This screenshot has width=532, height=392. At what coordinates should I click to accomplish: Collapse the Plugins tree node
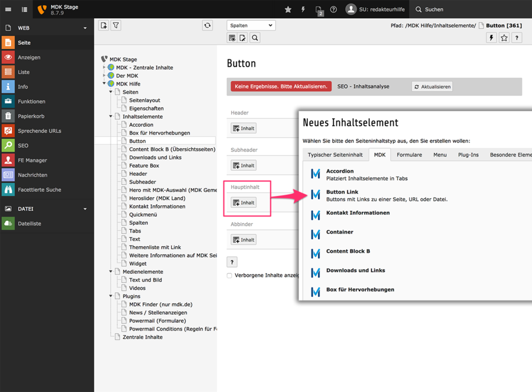[111, 296]
